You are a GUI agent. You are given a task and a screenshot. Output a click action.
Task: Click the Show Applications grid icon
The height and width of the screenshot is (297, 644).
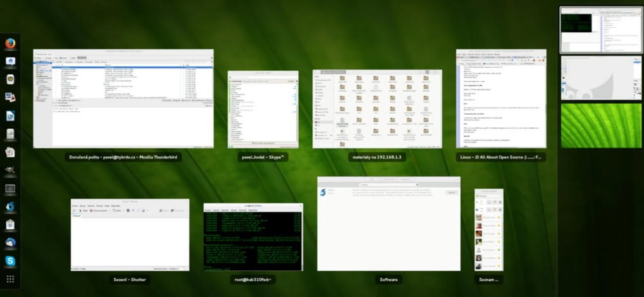tap(10, 279)
